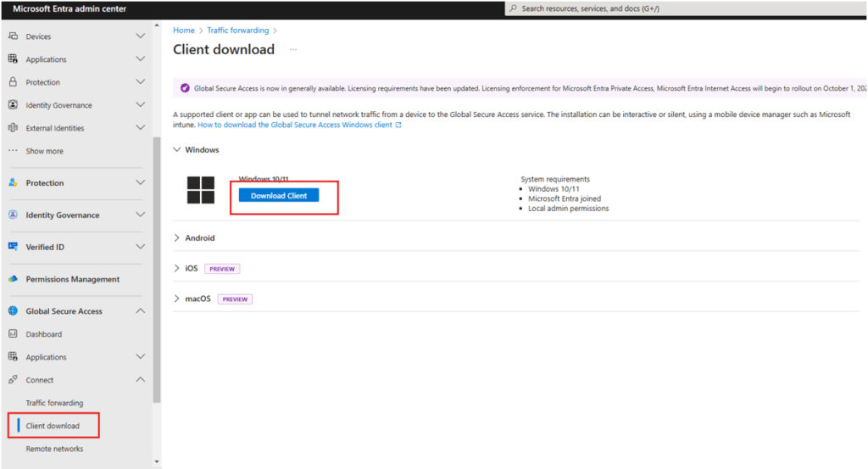Click the Identity Governance icon under Protection lock
Screen dimensions: 868x469
(13, 104)
